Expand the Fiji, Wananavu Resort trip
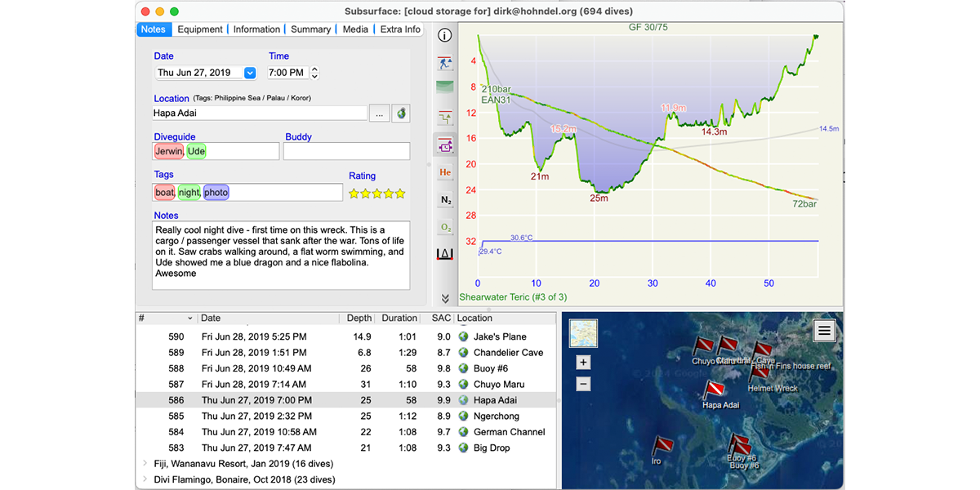The image size is (980, 490). pyautogui.click(x=144, y=464)
